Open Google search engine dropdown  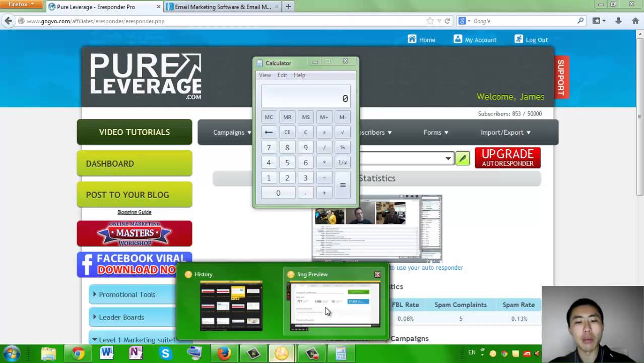(x=464, y=21)
